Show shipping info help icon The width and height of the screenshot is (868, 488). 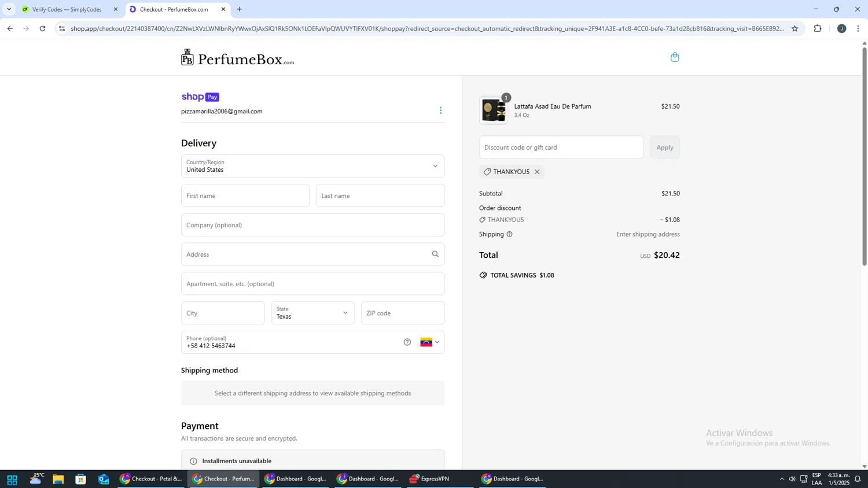pos(509,234)
